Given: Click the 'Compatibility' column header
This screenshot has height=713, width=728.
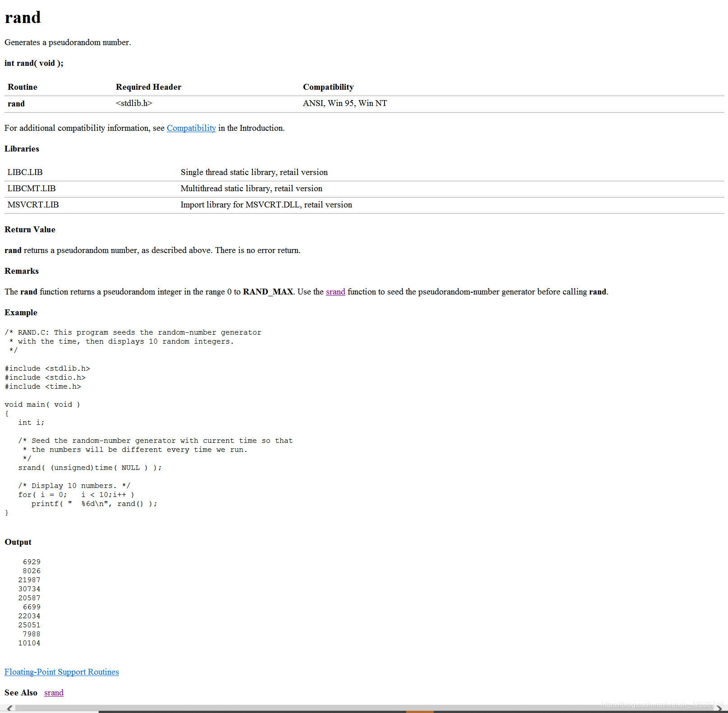Looking at the screenshot, I should 328,87.
